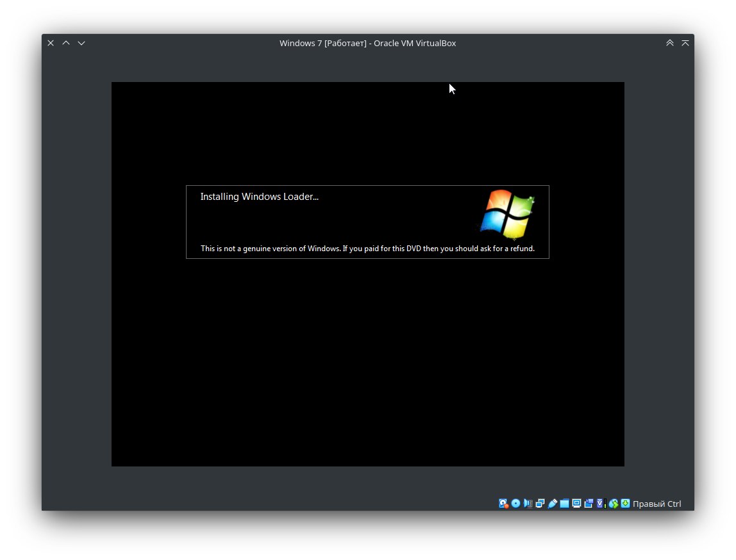Click the down chevron in title bar
Viewport: 736px width, 560px height.
tap(81, 43)
